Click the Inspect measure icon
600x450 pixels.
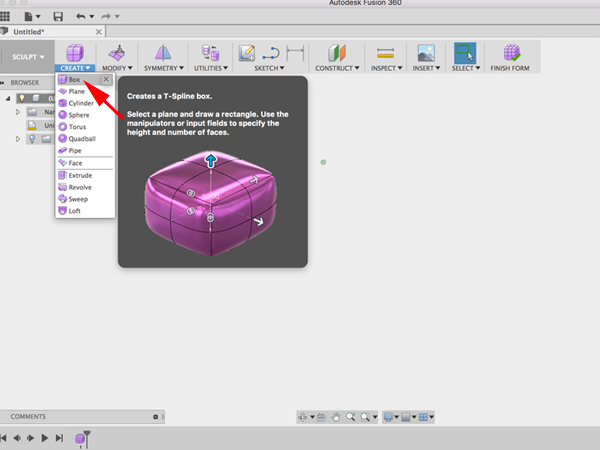tap(385, 53)
